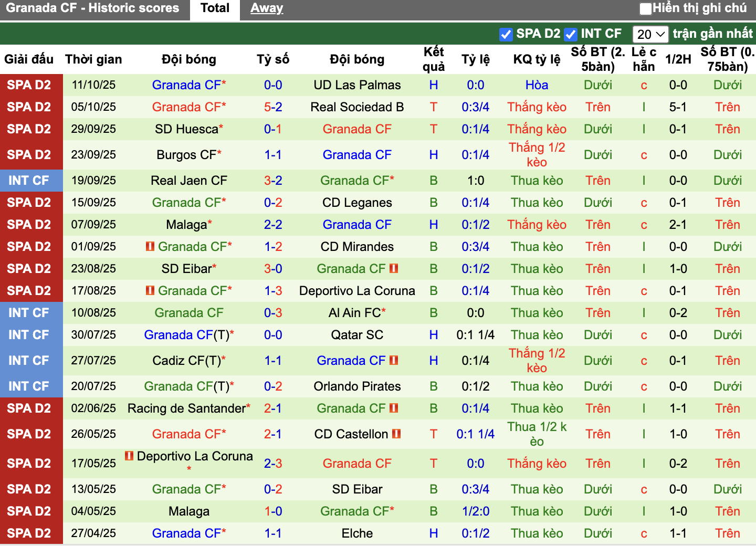Open Qatar SC team link

coord(357,335)
